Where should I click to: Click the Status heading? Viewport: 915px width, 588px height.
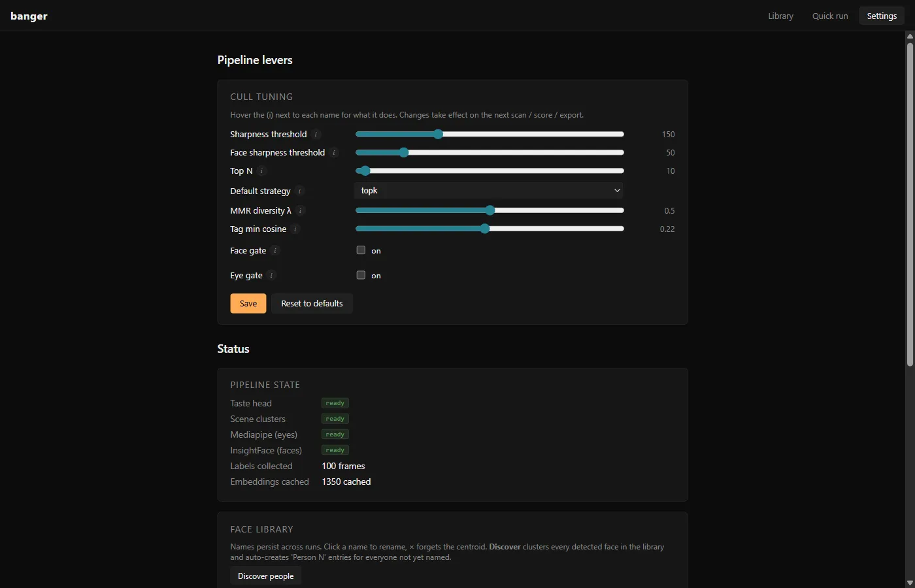point(233,349)
